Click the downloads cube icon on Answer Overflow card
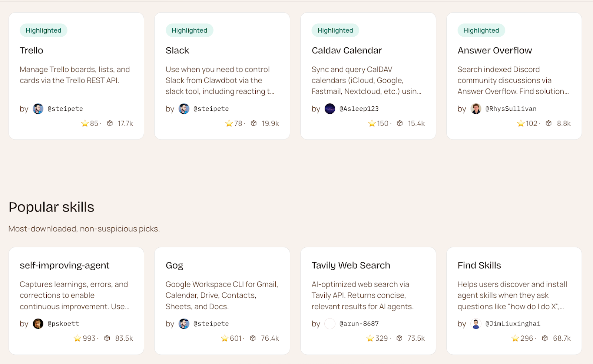 [x=549, y=123]
